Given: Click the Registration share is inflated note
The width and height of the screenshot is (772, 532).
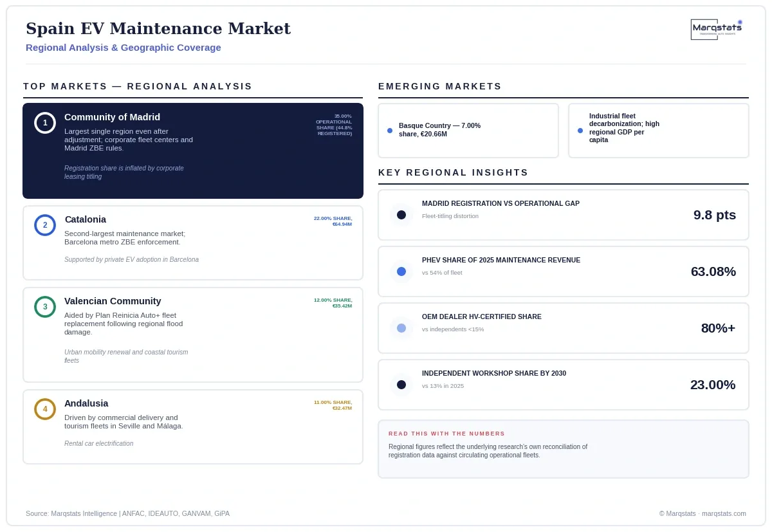Looking at the screenshot, I should (124, 172).
